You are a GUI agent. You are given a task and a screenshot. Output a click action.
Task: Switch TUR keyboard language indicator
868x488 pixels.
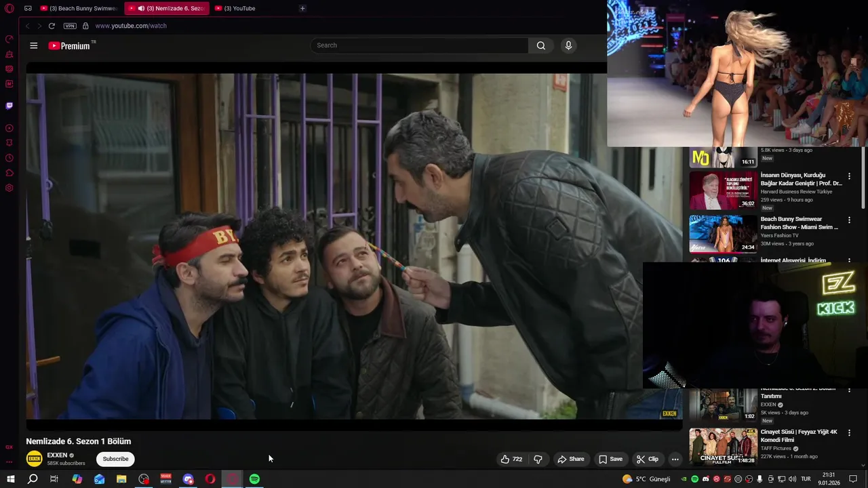pos(806,479)
